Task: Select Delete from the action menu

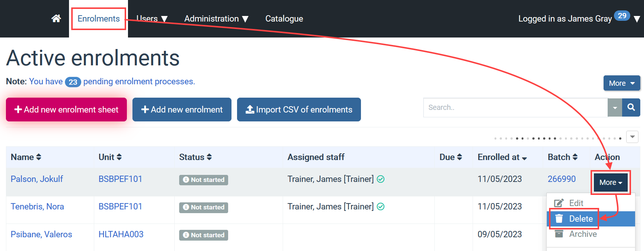Action: click(581, 219)
